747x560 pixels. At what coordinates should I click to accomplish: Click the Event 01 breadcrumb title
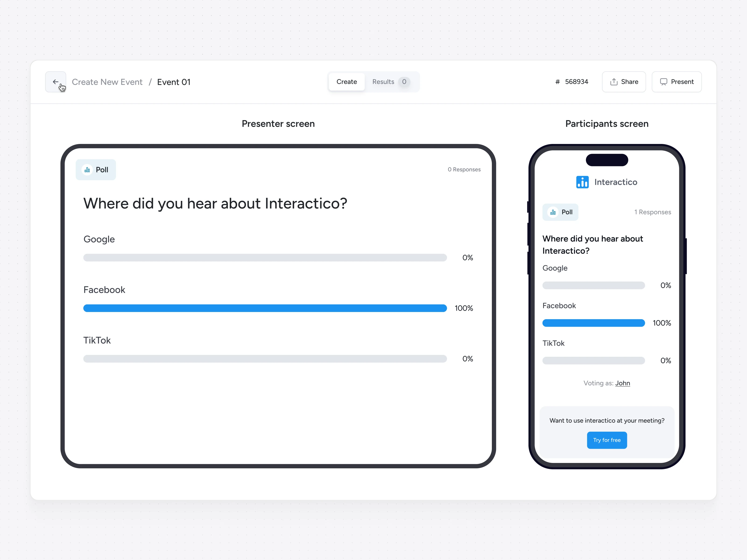point(174,82)
